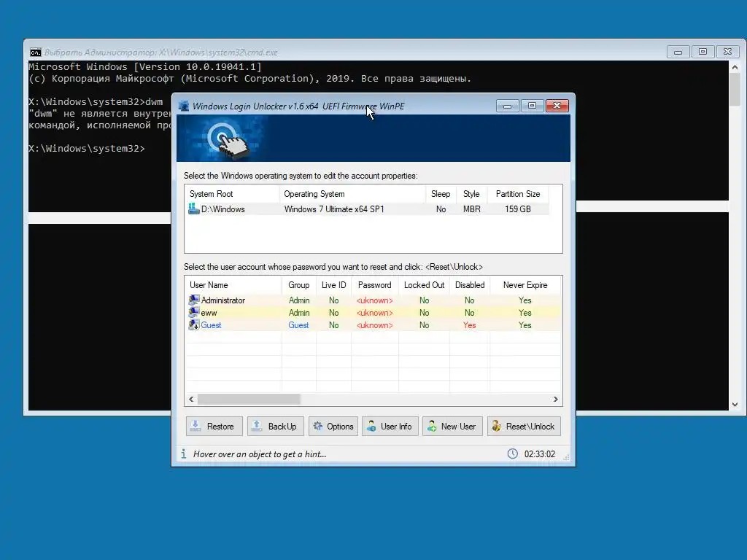Click the Reset\Unlock button
Screen dimensions: 747x560
524,426
